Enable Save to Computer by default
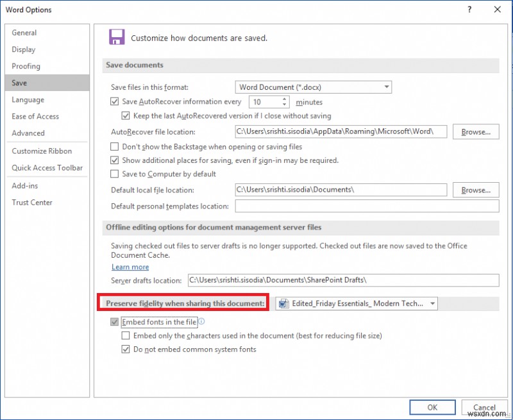The image size is (513, 420). point(114,174)
